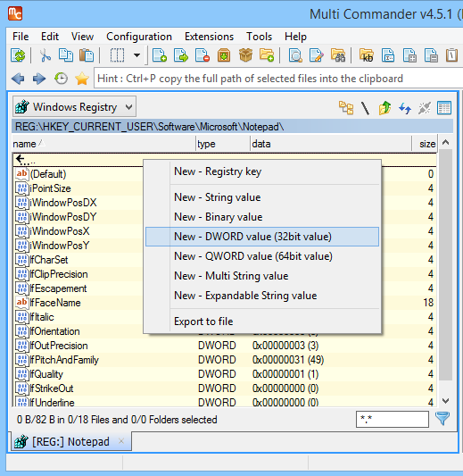Open the Tools menu

260,37
